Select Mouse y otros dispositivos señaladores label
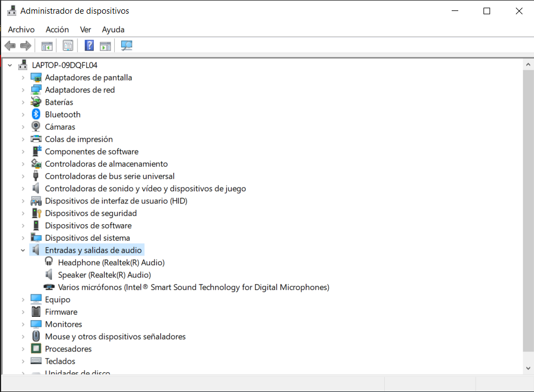 (115, 337)
